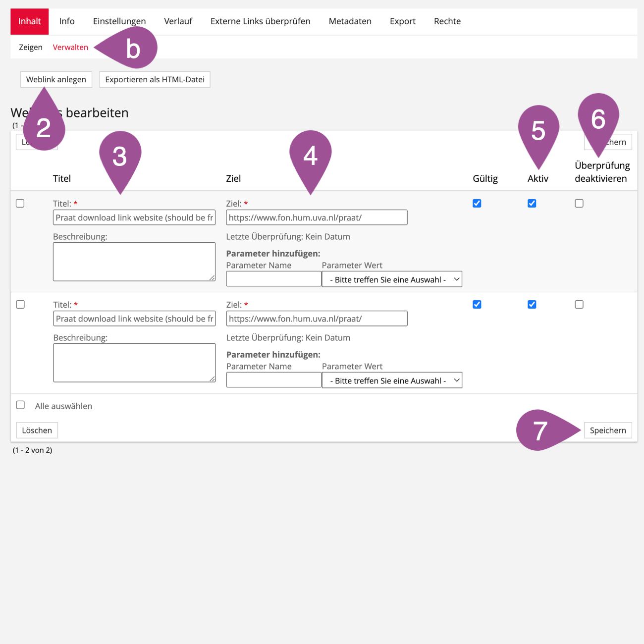The image size is (644, 644).
Task: Open first weblink's Parameter Wert dropdown
Action: 391,279
